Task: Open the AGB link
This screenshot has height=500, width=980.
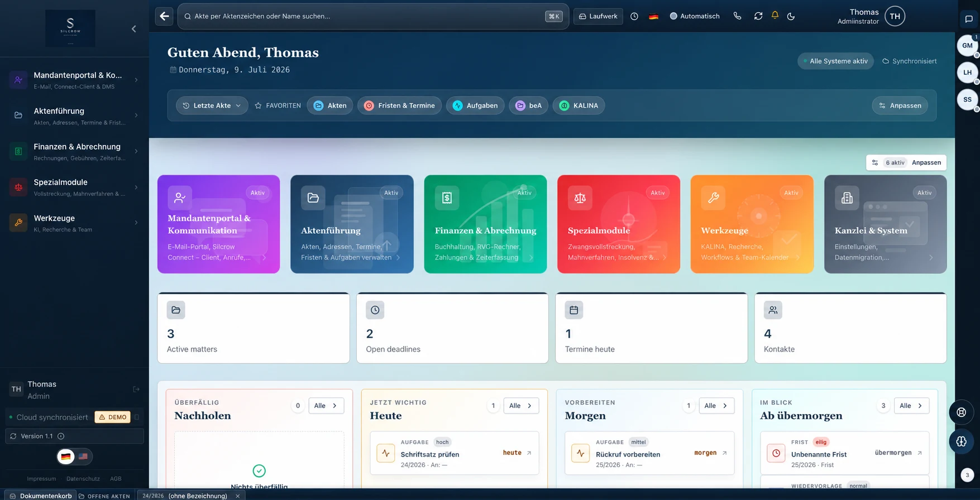Action: point(116,479)
